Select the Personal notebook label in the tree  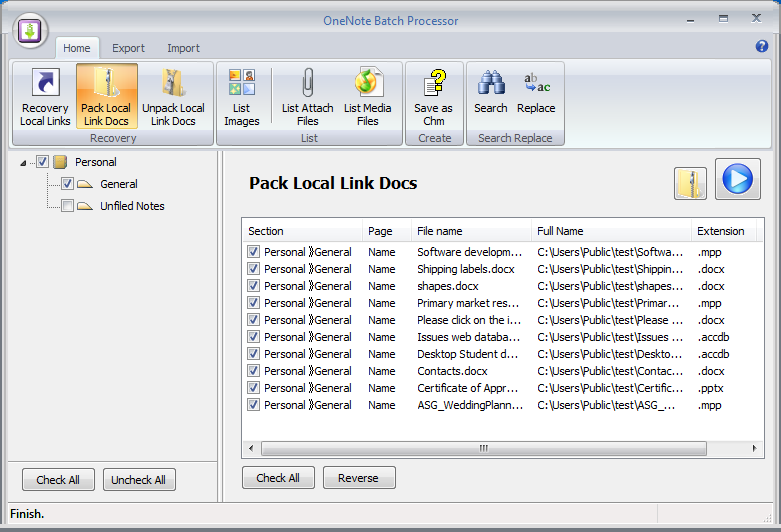click(96, 162)
